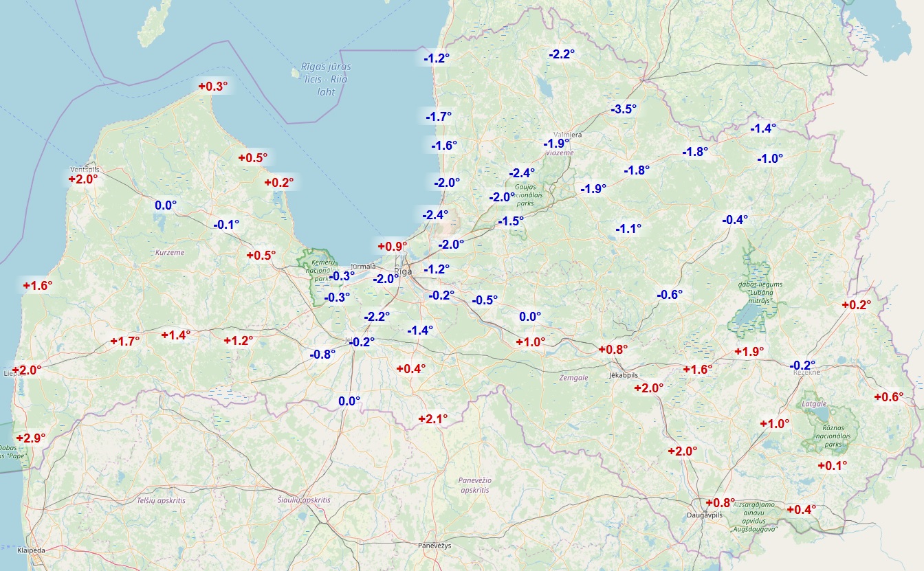Click the Rīga city label

point(404,271)
